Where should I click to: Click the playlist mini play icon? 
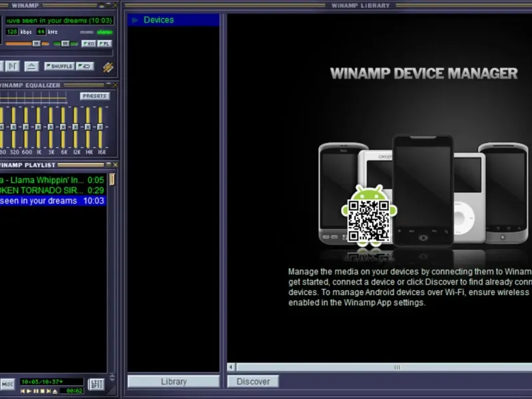(29, 391)
